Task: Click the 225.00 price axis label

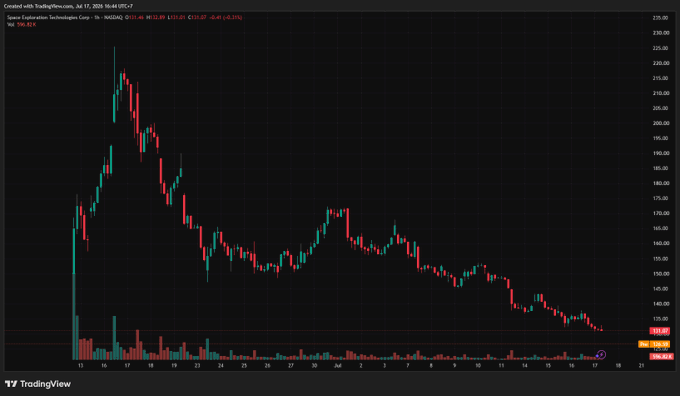Action: (x=660, y=48)
